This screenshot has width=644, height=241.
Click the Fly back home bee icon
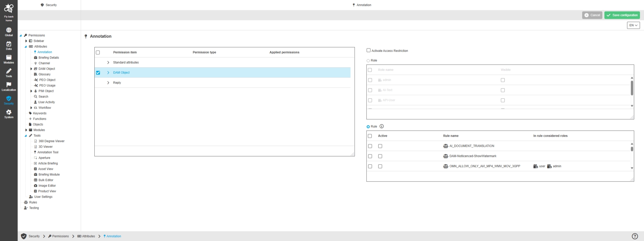coord(9,9)
